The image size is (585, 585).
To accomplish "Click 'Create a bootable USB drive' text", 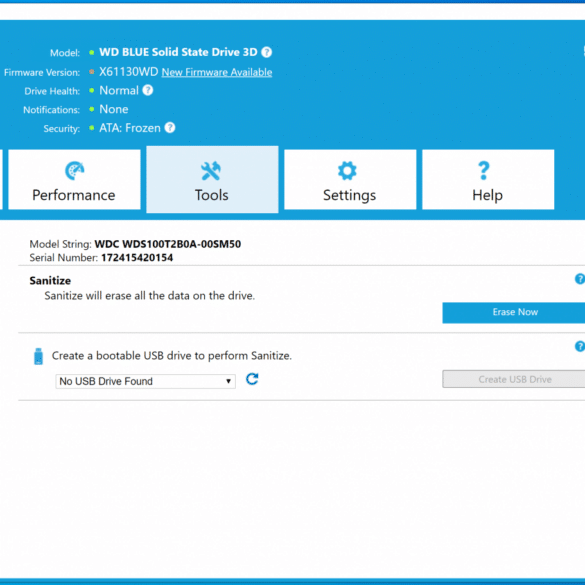I will click(172, 356).
